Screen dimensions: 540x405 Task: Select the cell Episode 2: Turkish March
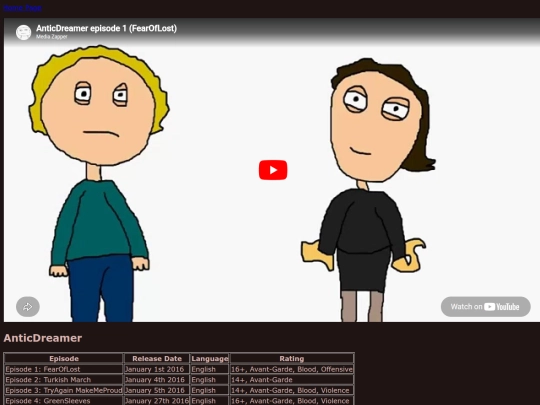(x=64, y=380)
